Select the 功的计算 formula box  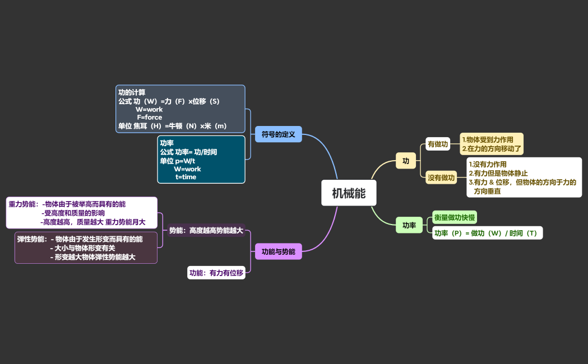[180, 109]
